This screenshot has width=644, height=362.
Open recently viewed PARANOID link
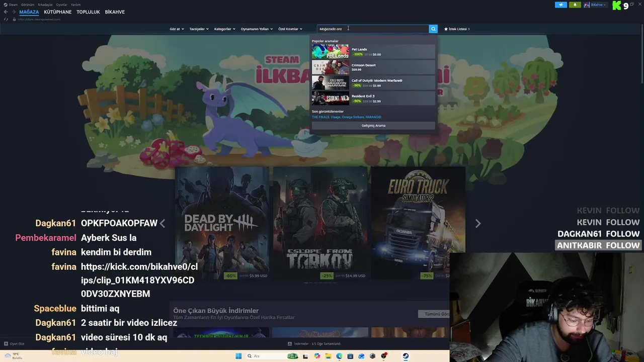tap(373, 117)
